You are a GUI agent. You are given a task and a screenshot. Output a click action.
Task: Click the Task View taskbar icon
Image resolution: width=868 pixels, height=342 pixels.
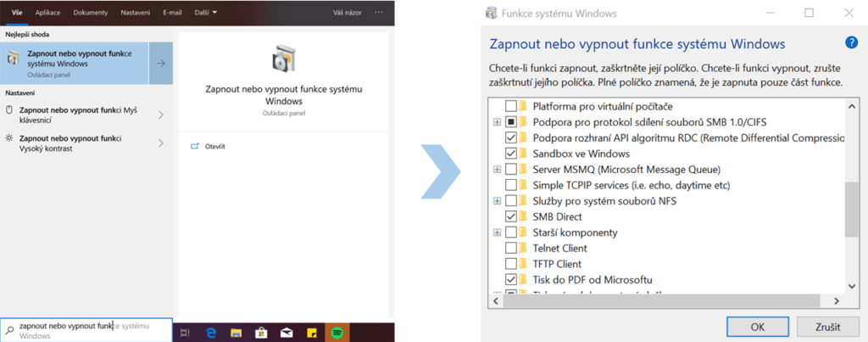pyautogui.click(x=186, y=331)
